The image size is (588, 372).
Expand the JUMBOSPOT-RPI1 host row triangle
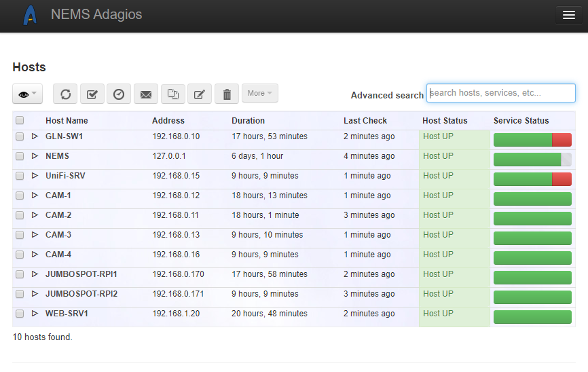tap(35, 274)
